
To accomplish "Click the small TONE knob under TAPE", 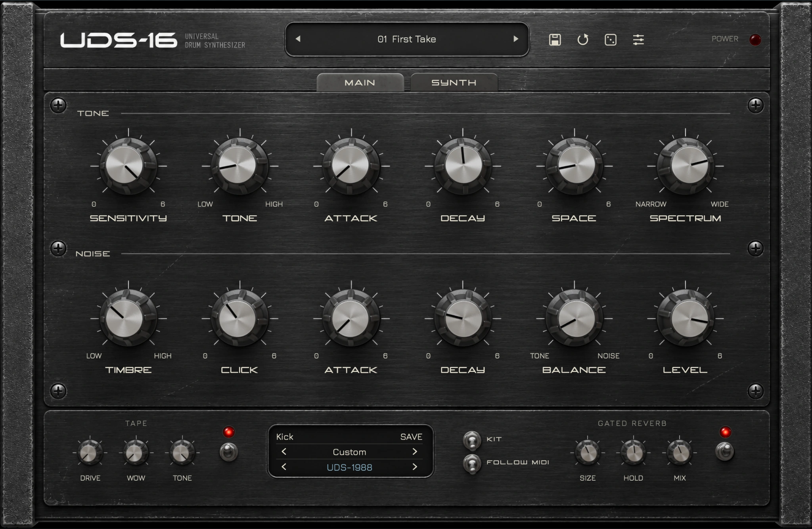I will pos(182,452).
